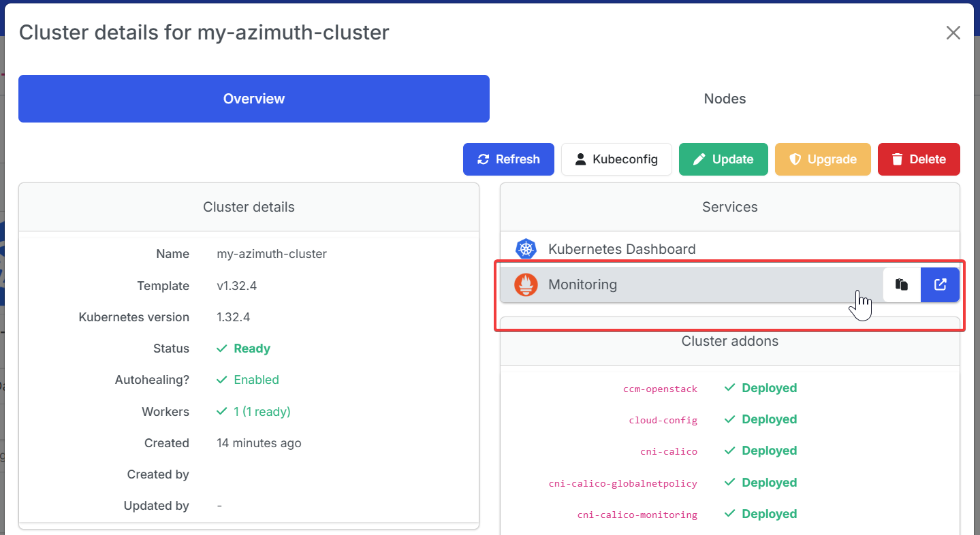Click the Refresh button label
The image size is (980, 535).
click(x=518, y=159)
